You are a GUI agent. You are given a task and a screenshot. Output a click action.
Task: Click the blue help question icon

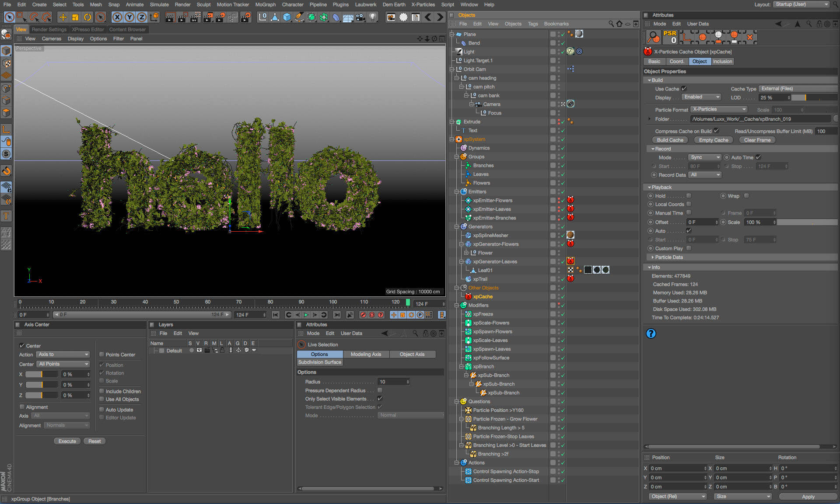point(651,334)
